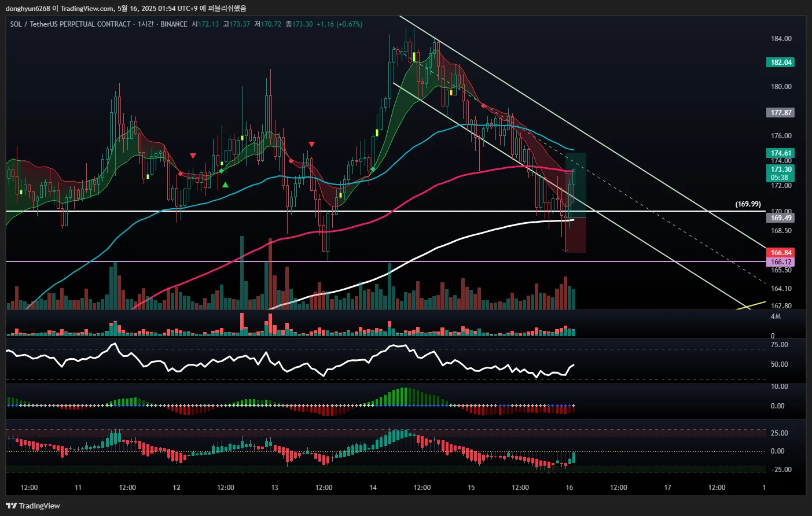The width and height of the screenshot is (812, 516).
Task: Click date 11 on the time axis
Action: click(x=78, y=488)
